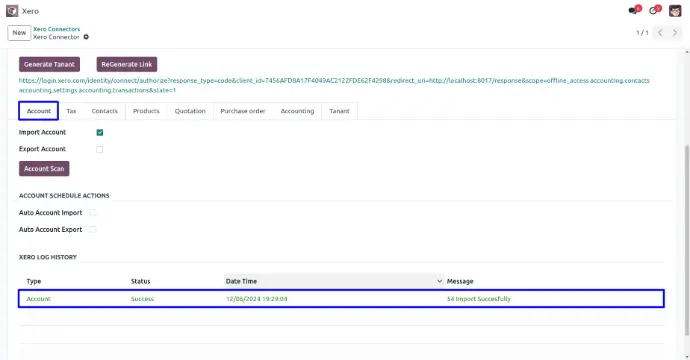
Task: Click the Generate Tanant button
Action: tap(49, 64)
